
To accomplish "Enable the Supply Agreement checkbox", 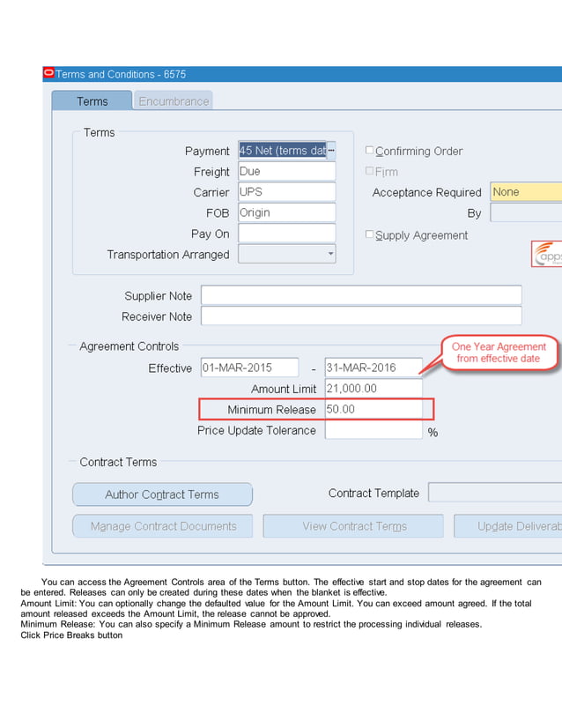I will pos(369,234).
